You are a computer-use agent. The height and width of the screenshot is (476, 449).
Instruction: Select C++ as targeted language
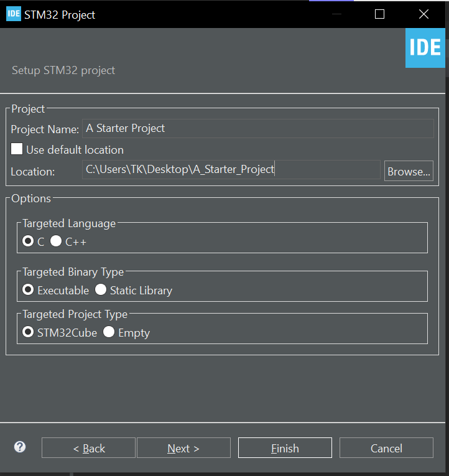[x=56, y=241]
